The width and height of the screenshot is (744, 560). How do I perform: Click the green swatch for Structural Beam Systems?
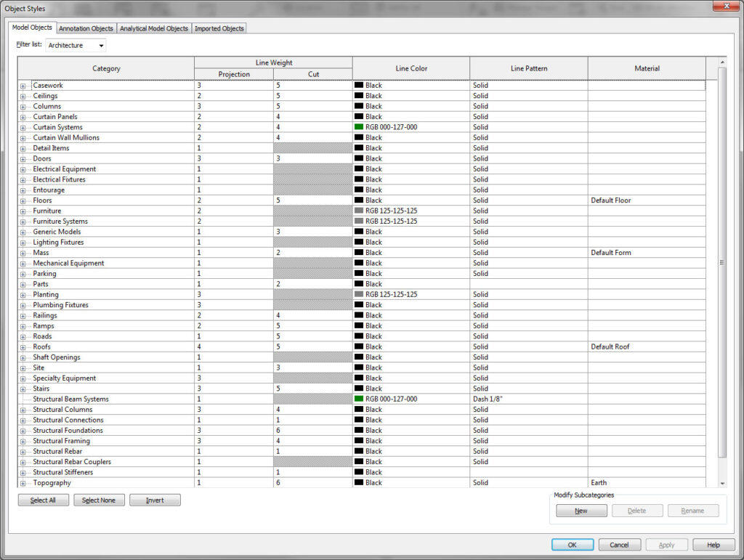(x=359, y=399)
